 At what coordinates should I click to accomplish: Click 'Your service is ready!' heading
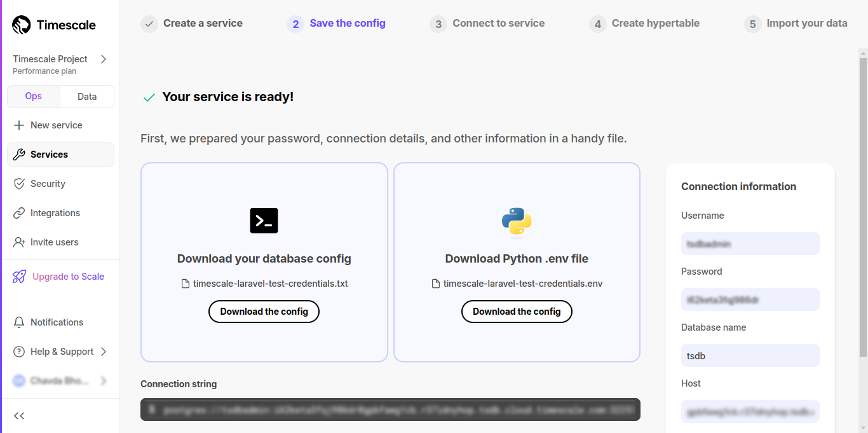(x=228, y=97)
